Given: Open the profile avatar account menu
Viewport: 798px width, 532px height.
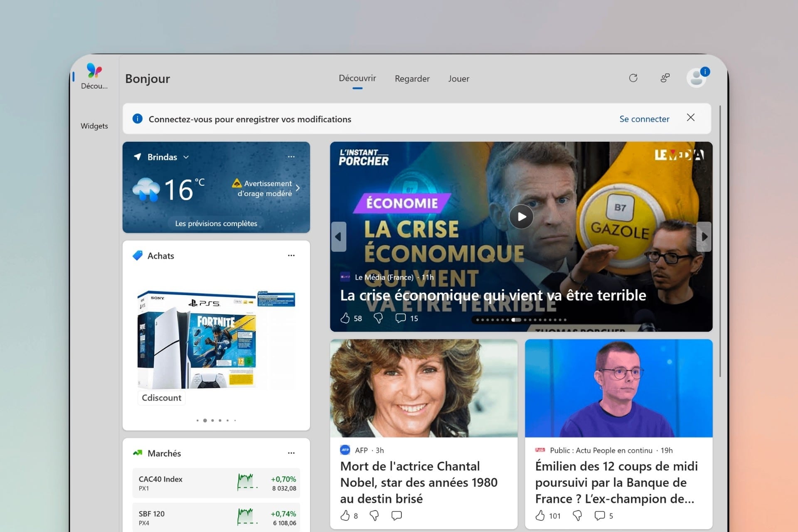Looking at the screenshot, I should (x=697, y=78).
